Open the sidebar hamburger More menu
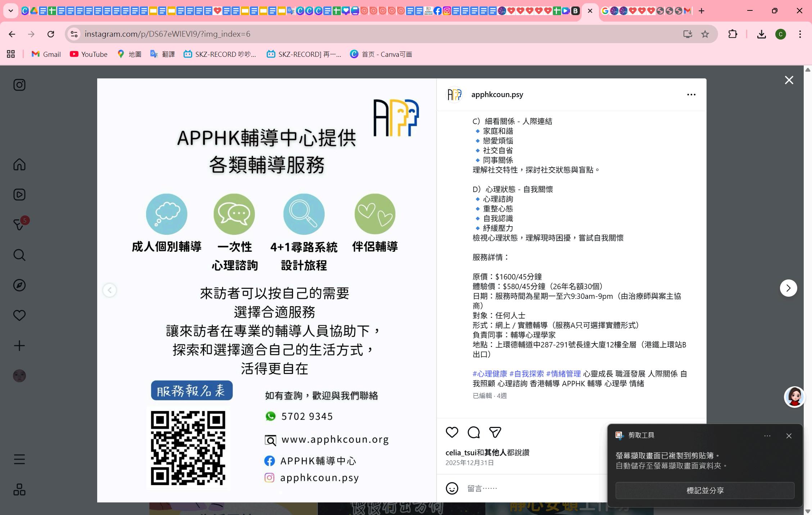This screenshot has width=812, height=515. tap(19, 459)
